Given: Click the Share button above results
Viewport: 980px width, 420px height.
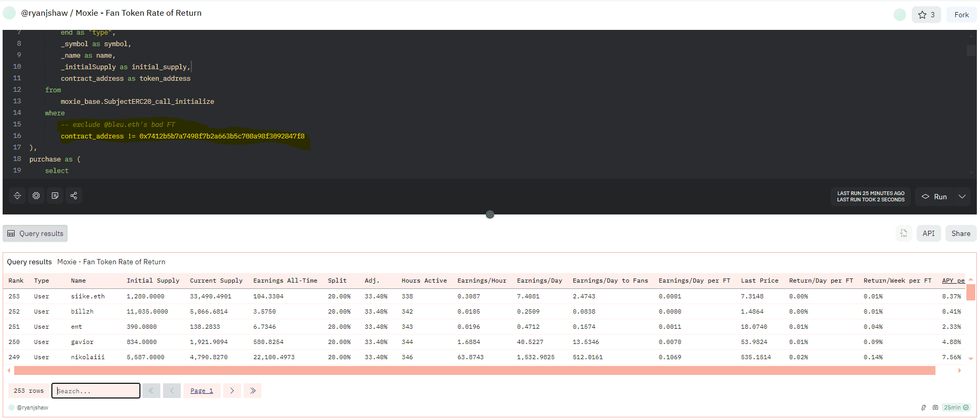Looking at the screenshot, I should click(961, 233).
